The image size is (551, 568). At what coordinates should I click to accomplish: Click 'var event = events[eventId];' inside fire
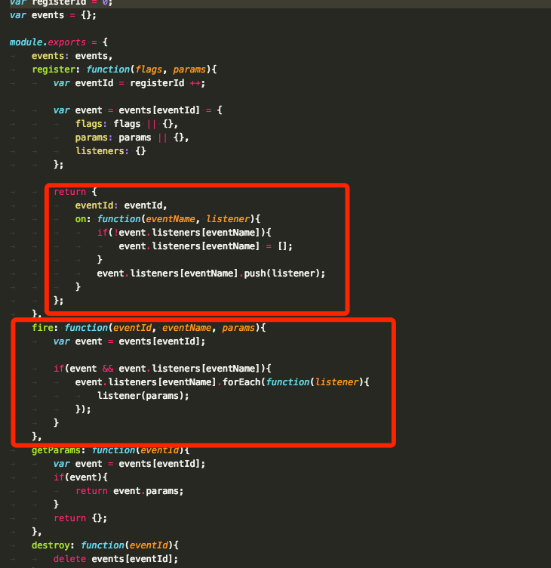click(x=129, y=342)
